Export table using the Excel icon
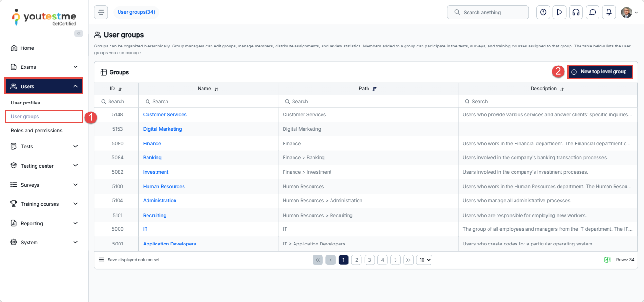 point(607,260)
